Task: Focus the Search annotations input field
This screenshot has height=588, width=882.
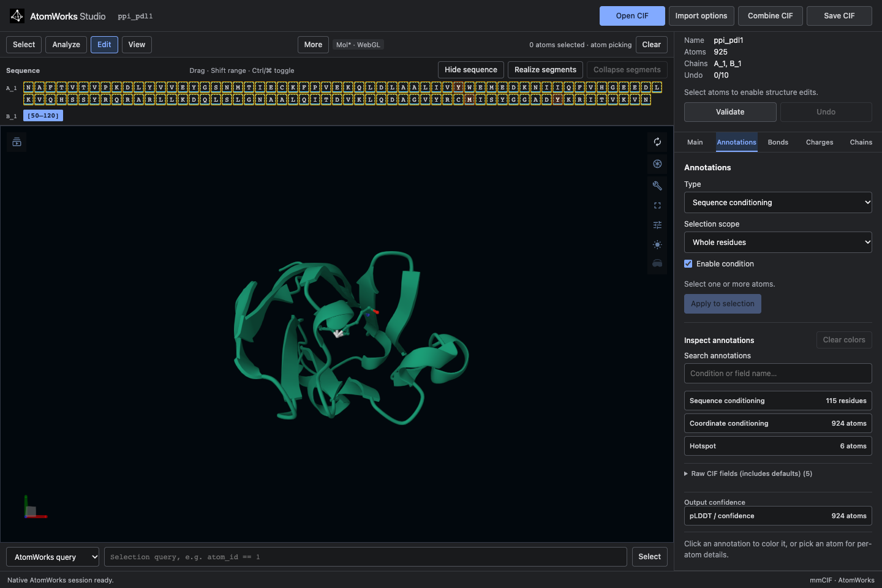Action: point(778,374)
